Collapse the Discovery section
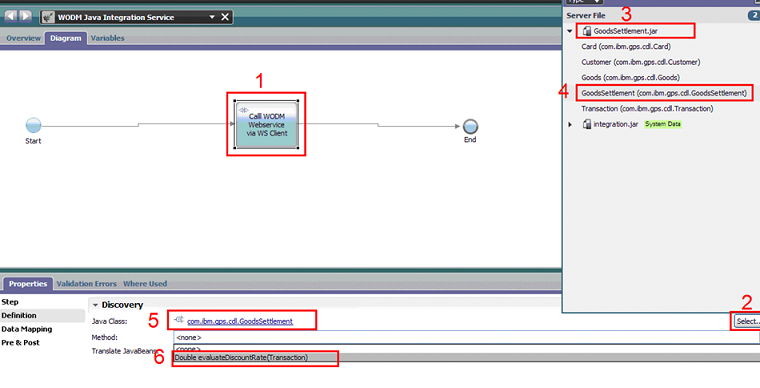The image size is (760, 388). pyautogui.click(x=95, y=305)
